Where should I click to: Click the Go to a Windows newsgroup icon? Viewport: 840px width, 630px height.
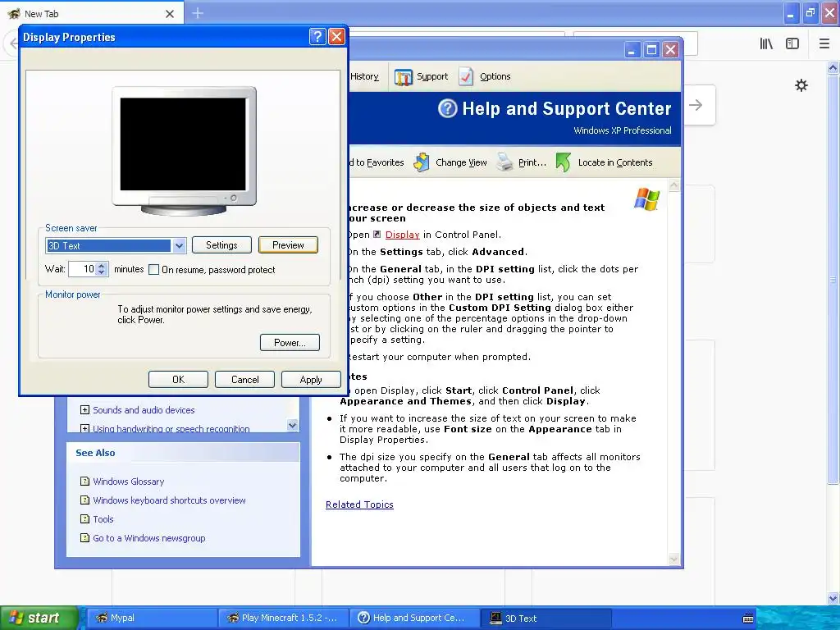coord(84,537)
